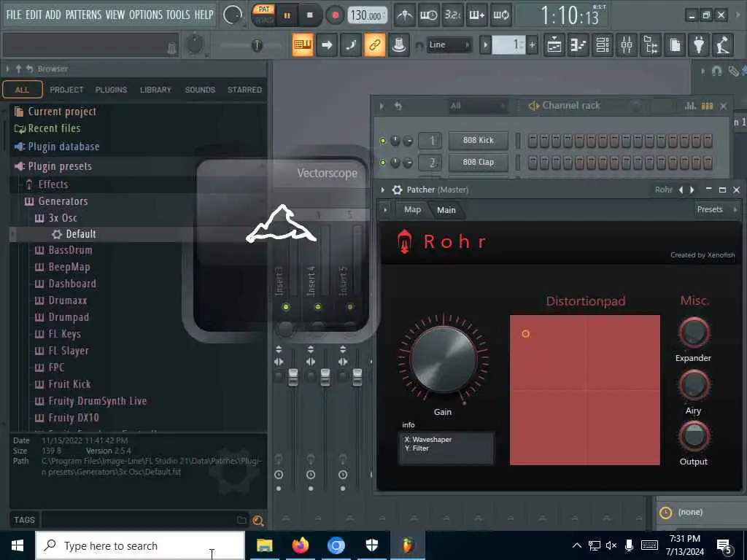Screen dimensions: 747x560
Task: Toggle the metronome icon
Action: (x=405, y=15)
